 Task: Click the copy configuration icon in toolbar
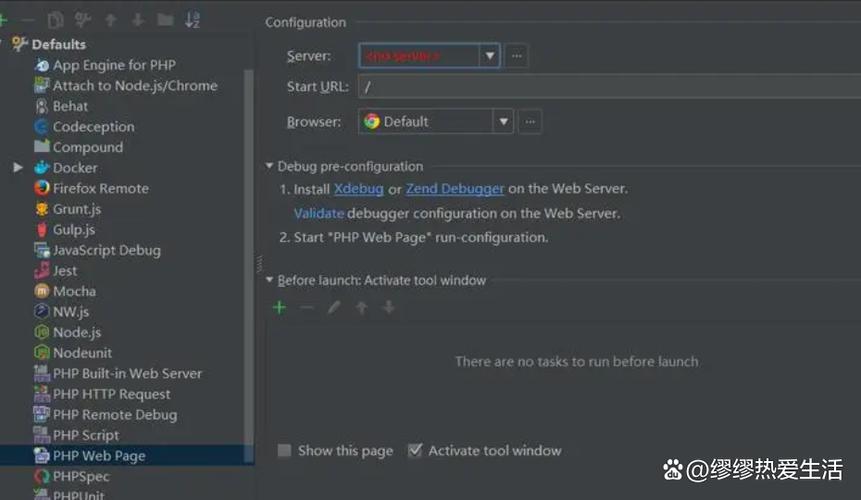click(x=56, y=19)
